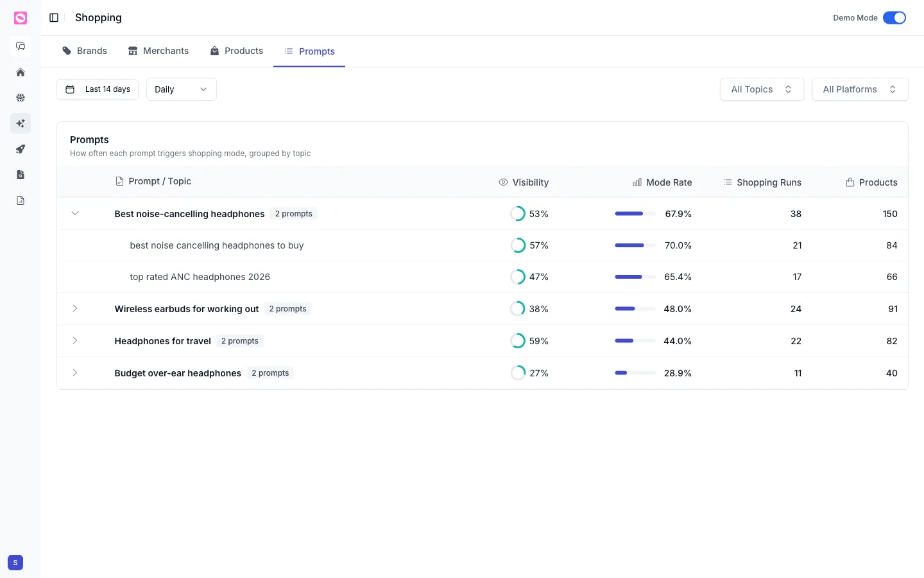Click the visibility ring for 59%
The image size is (924, 578).
(518, 341)
